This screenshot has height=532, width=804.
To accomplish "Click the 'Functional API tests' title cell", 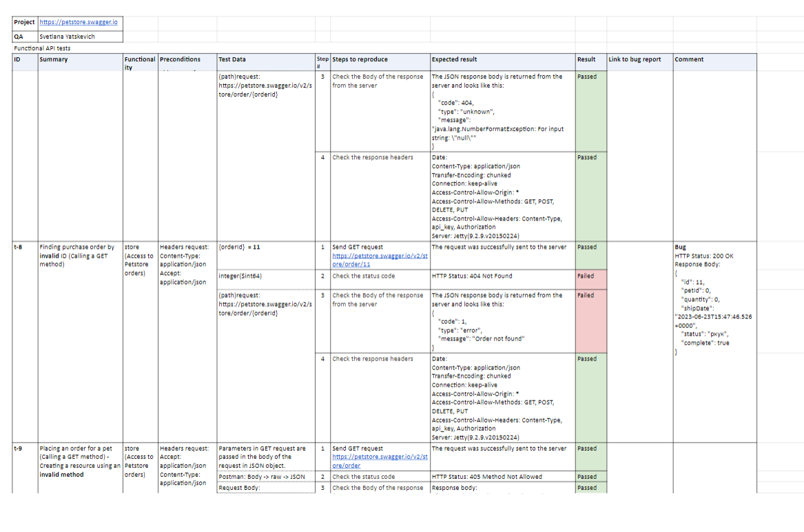I will click(43, 48).
